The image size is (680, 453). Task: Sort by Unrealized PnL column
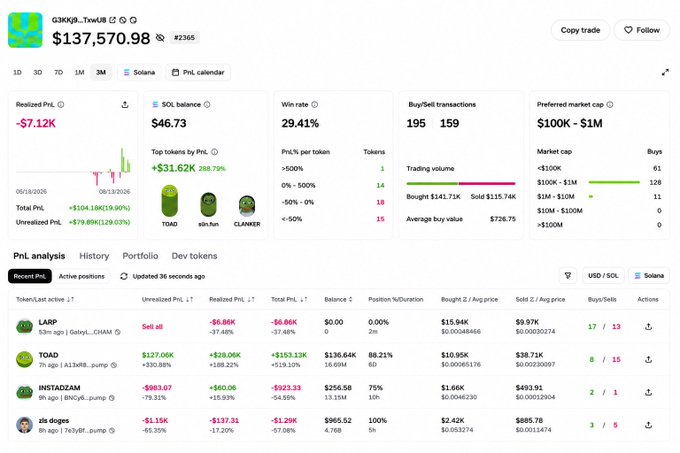click(x=167, y=300)
